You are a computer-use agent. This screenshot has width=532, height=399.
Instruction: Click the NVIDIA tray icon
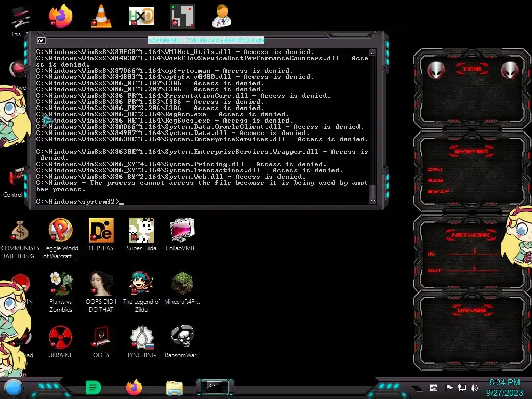click(433, 388)
